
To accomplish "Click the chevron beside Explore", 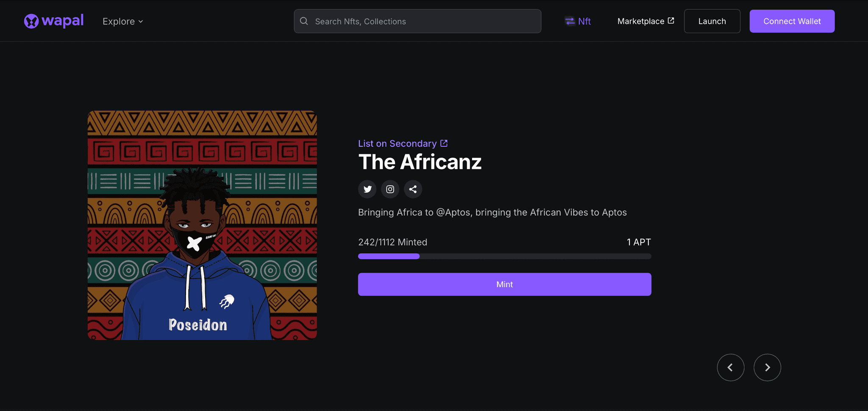I will (141, 22).
